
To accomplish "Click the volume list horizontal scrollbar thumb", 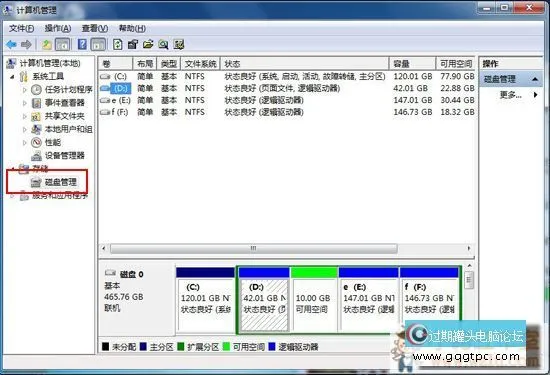I will click(254, 248).
